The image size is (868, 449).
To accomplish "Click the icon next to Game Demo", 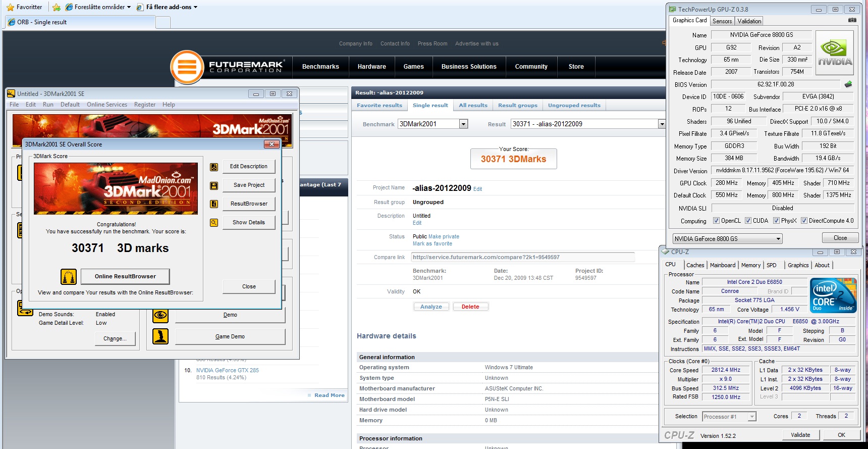I will point(160,336).
